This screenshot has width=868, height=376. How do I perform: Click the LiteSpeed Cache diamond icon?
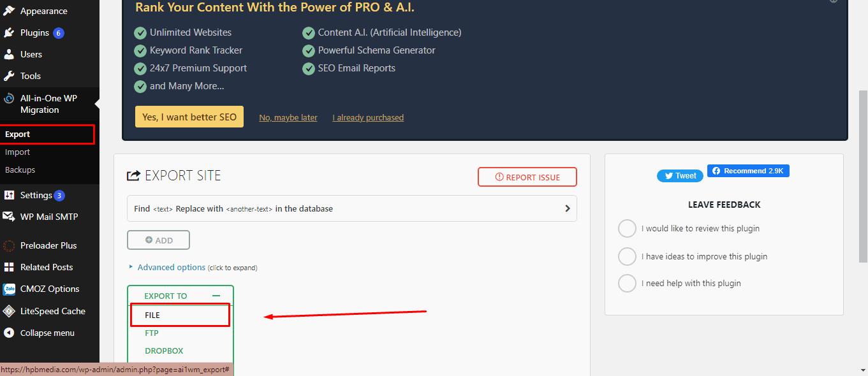[x=9, y=311]
